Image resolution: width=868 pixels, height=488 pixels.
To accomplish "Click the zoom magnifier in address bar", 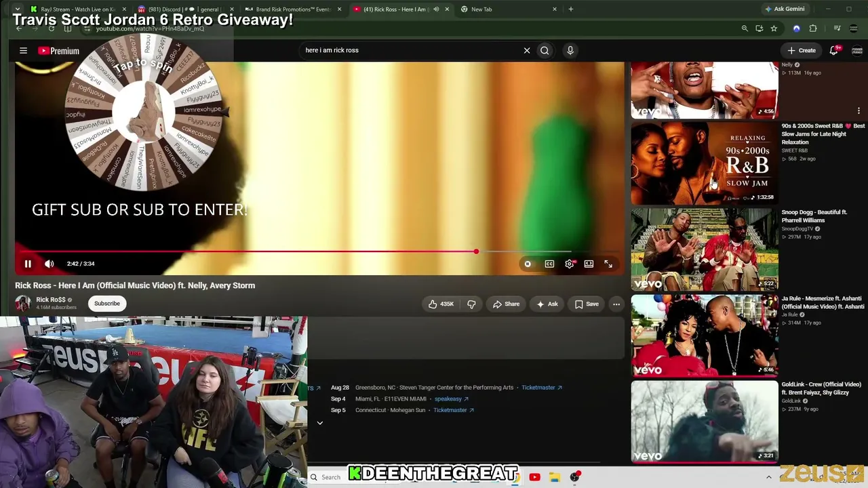I will click(745, 28).
